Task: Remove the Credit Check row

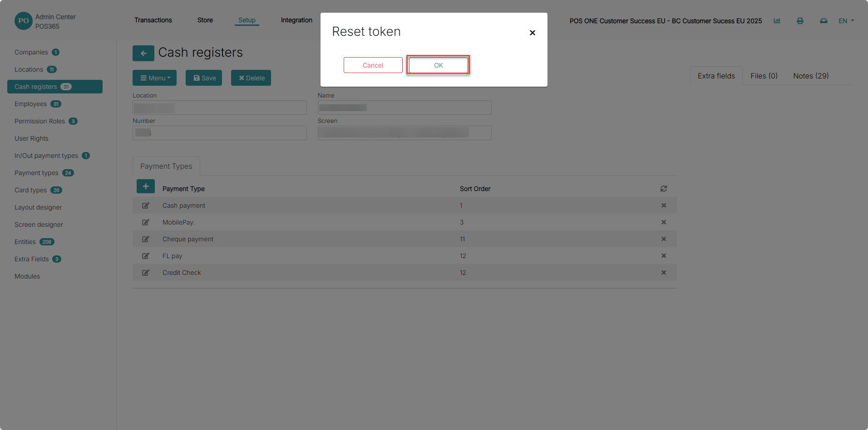Action: point(664,273)
